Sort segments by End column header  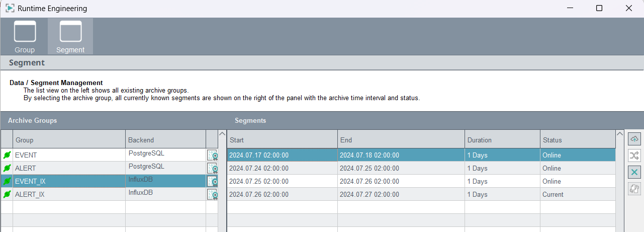pyautogui.click(x=401, y=140)
